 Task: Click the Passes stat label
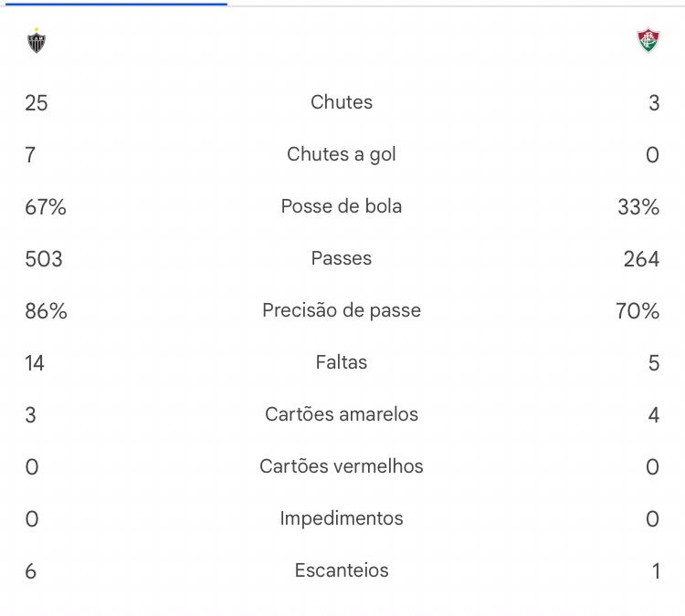(x=342, y=258)
